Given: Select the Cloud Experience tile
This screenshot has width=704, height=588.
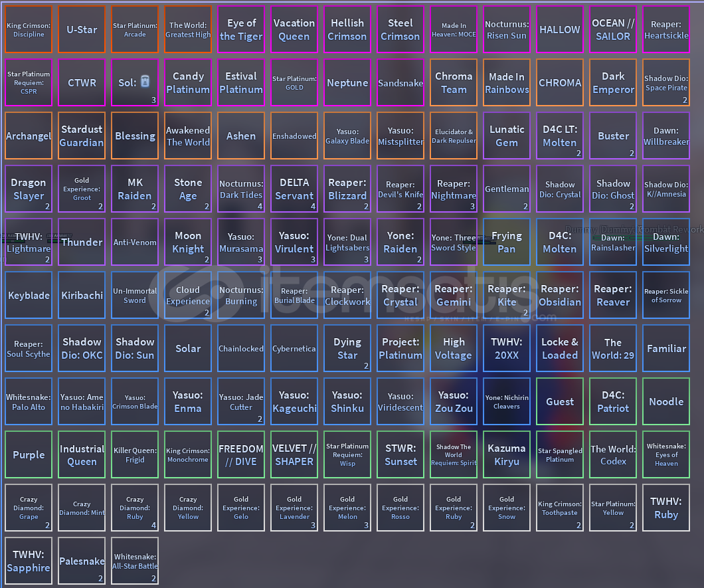Looking at the screenshot, I should point(188,295).
